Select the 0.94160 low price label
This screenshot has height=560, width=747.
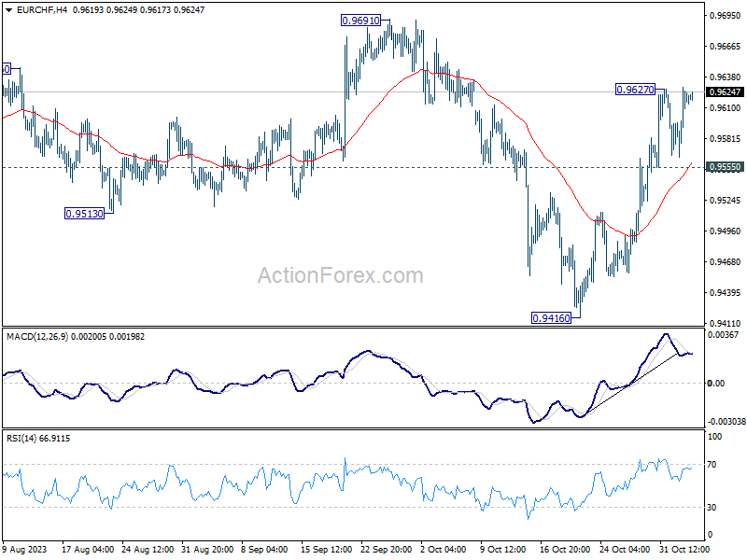point(551,318)
